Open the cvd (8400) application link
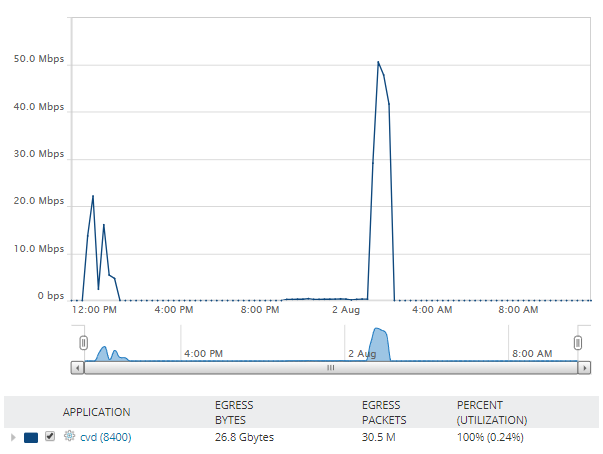 pyautogui.click(x=106, y=437)
